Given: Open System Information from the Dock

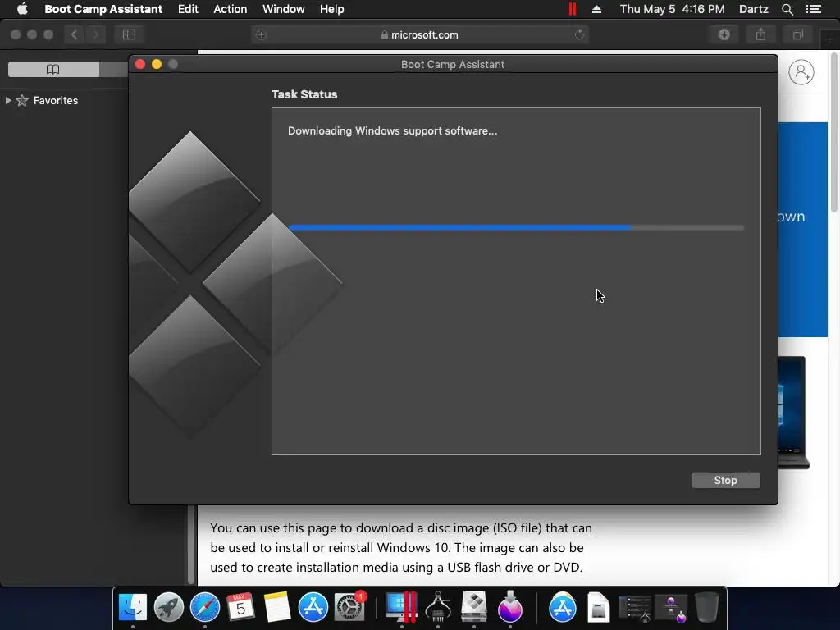Looking at the screenshot, I should [x=438, y=608].
